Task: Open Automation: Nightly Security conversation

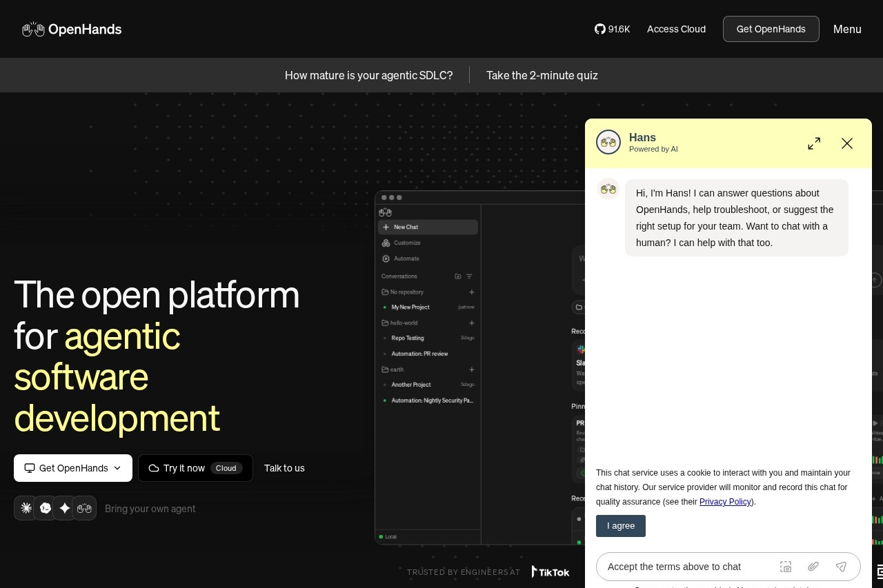Action: point(428,401)
